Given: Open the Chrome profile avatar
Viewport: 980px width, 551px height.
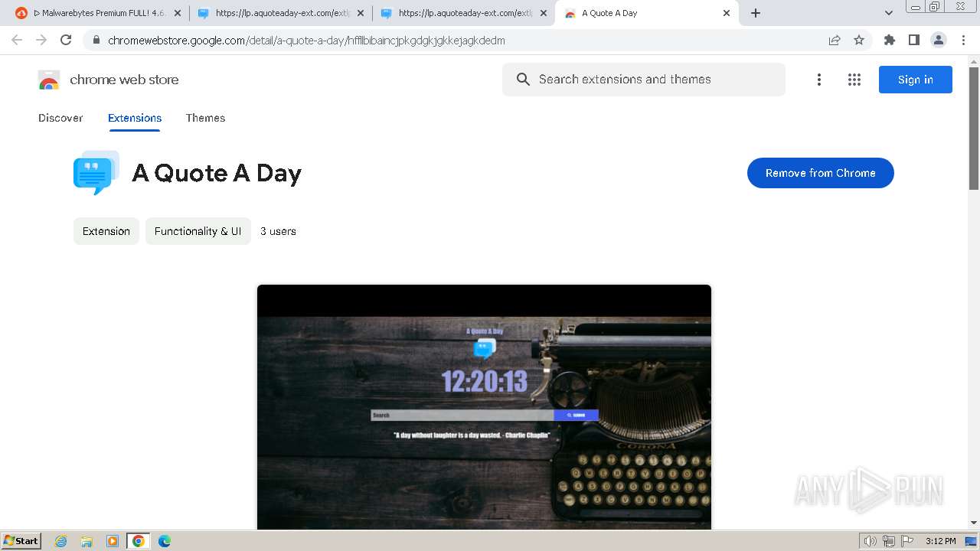Looking at the screenshot, I should pyautogui.click(x=939, y=40).
